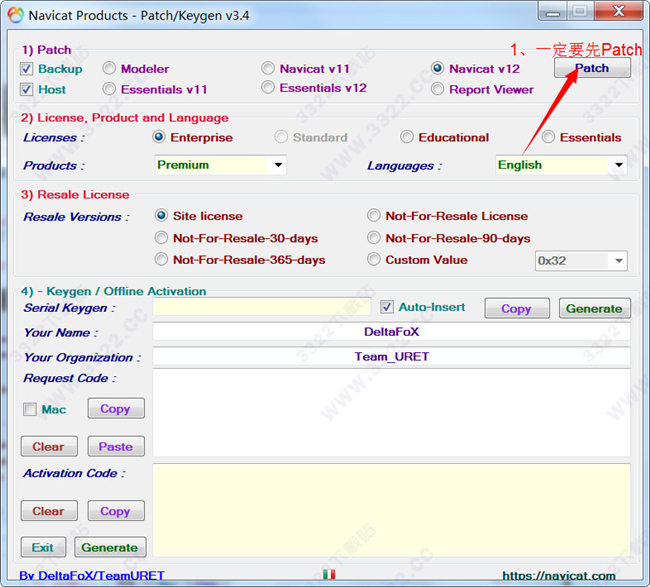Open the Products dropdown showing Premium
This screenshot has width=650, height=587.
pos(220,165)
